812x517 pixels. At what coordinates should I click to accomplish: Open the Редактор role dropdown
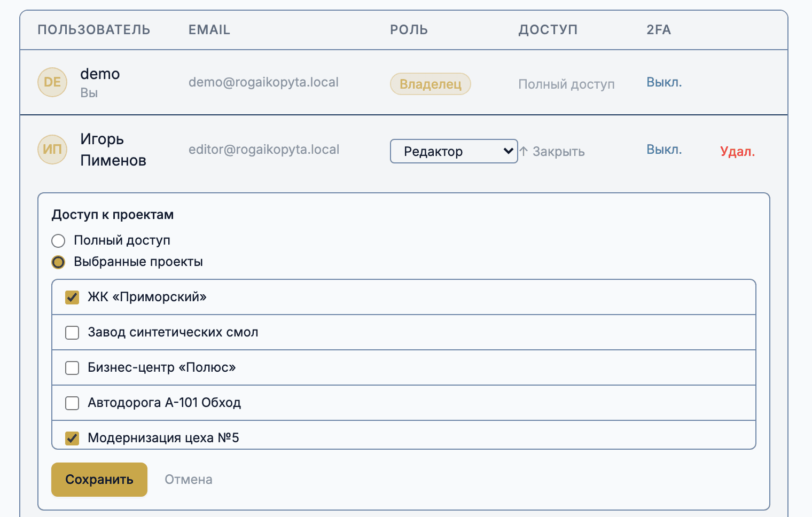pos(454,151)
